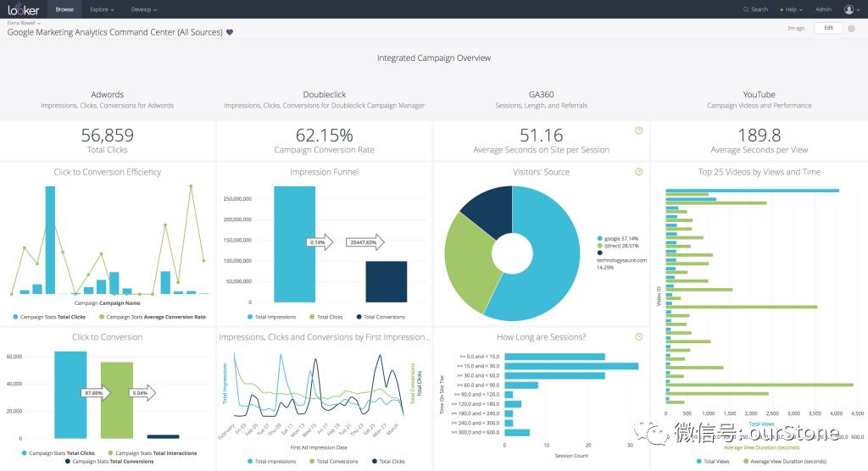This screenshot has height=471, width=868.
Task: Click the clock icon on Average Seconds tile
Action: tap(638, 130)
